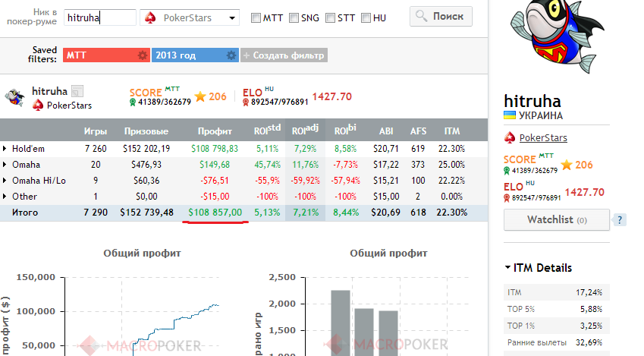
Task: Click the note icon next to hitruha
Action: pyautogui.click(x=77, y=91)
